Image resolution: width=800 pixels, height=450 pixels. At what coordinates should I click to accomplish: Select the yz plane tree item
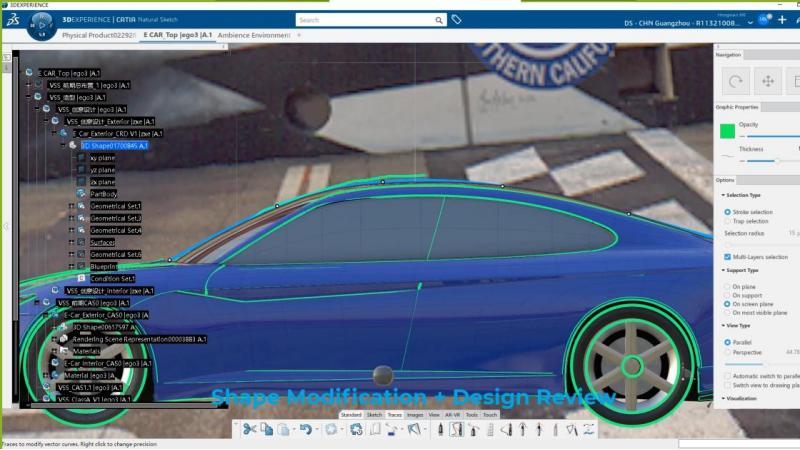103,170
